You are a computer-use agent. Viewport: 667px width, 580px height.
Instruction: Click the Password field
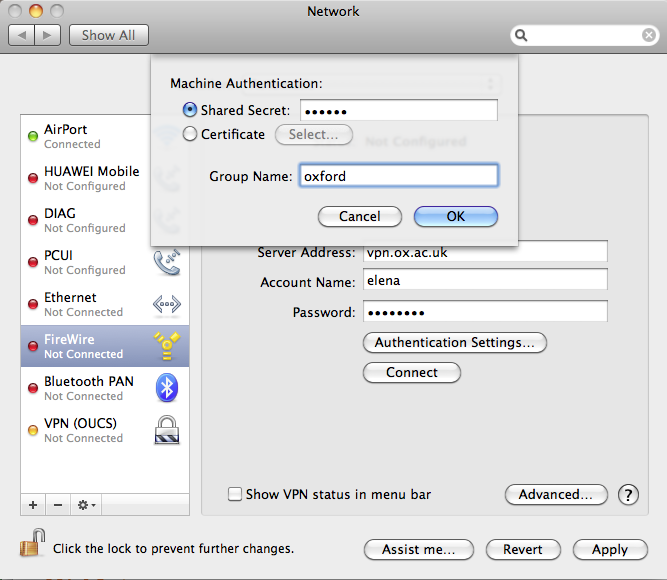coord(485,312)
